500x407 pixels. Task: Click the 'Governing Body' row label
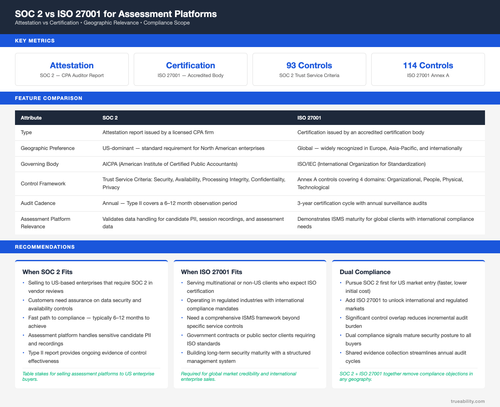pyautogui.click(x=40, y=164)
